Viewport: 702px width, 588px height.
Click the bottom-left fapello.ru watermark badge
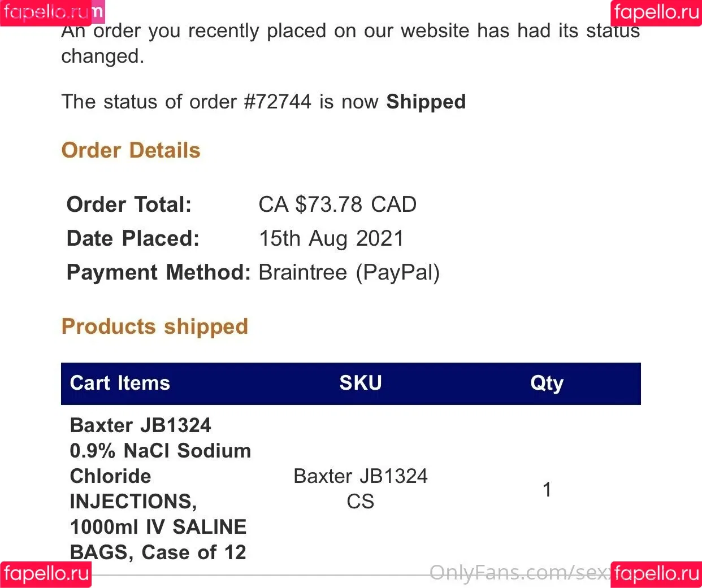click(46, 574)
